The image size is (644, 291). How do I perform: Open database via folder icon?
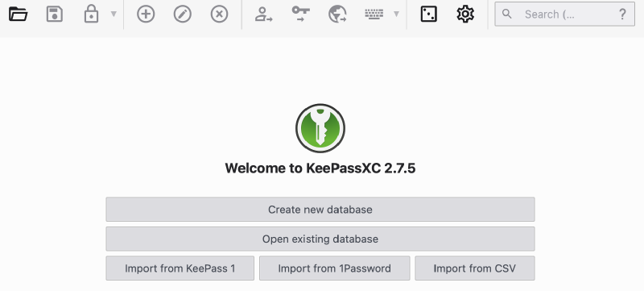click(x=18, y=15)
